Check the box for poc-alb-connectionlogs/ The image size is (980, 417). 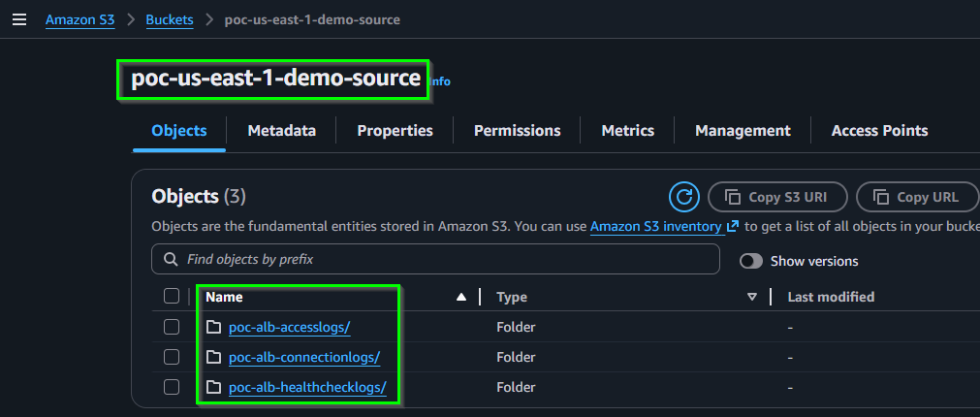(x=172, y=357)
